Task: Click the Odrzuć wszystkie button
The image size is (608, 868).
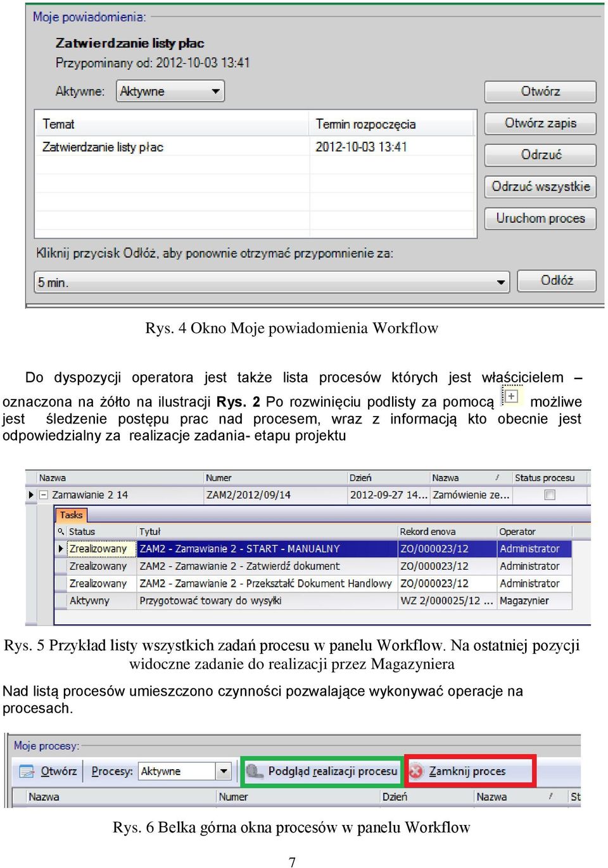Action: 540,186
